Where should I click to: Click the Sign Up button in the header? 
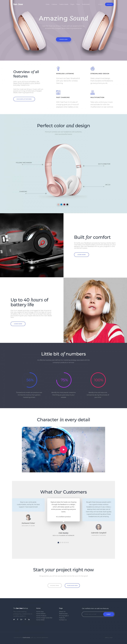[x=109, y=4]
